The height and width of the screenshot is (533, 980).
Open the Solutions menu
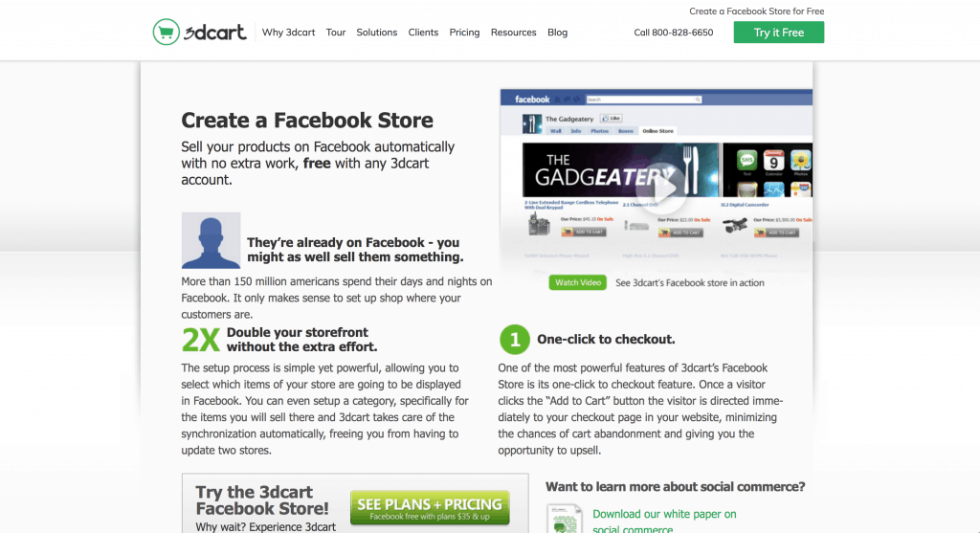coord(377,33)
